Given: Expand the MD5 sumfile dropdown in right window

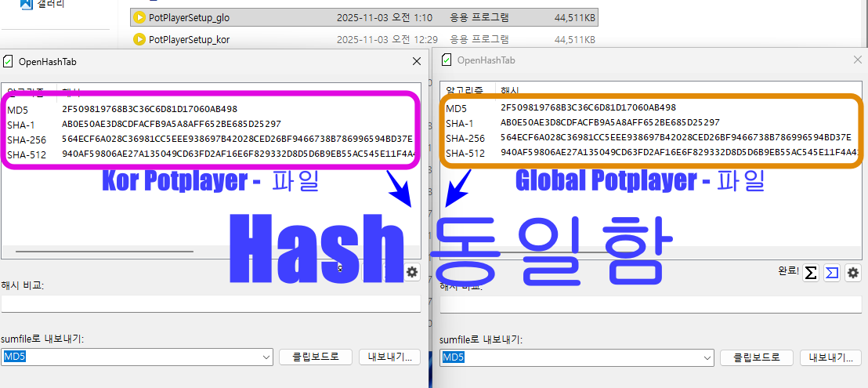Looking at the screenshot, I should 704,357.
